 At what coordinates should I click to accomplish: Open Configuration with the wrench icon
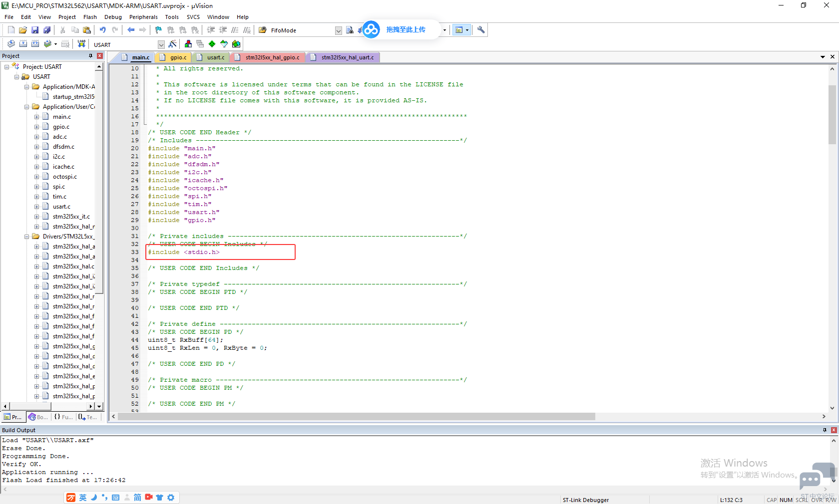(481, 30)
